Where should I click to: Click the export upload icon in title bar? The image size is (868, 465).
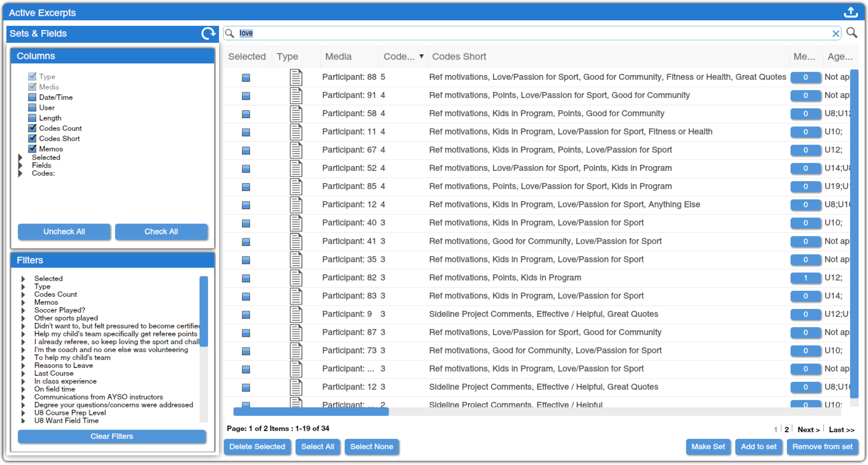[850, 12]
